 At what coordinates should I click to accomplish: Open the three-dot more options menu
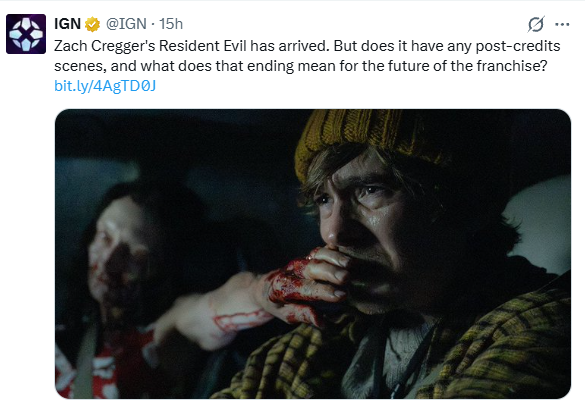562,25
